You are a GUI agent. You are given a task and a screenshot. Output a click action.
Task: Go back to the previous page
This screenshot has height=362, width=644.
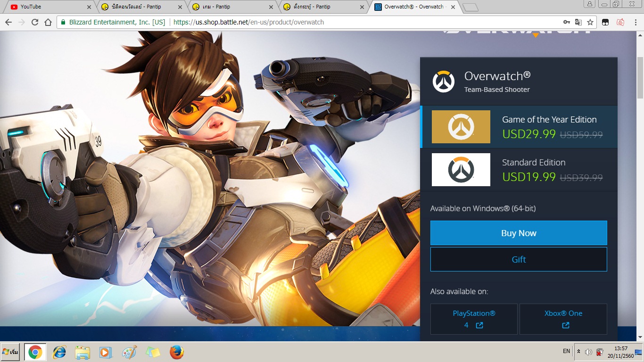(8, 22)
